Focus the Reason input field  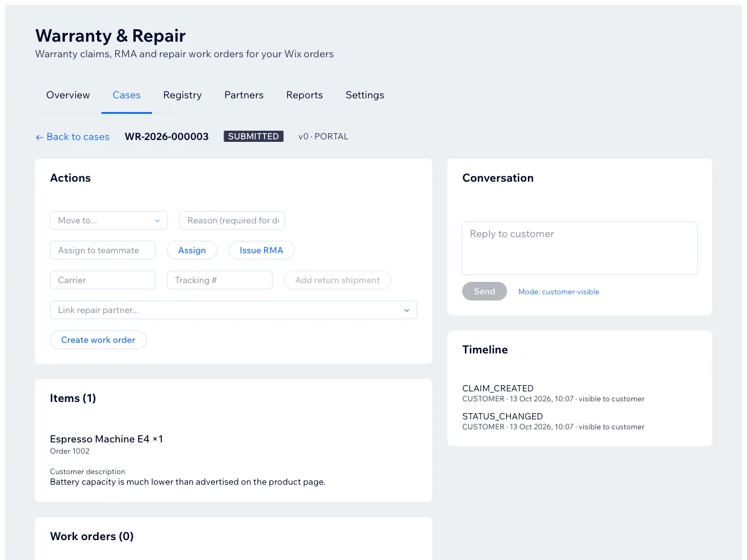232,220
